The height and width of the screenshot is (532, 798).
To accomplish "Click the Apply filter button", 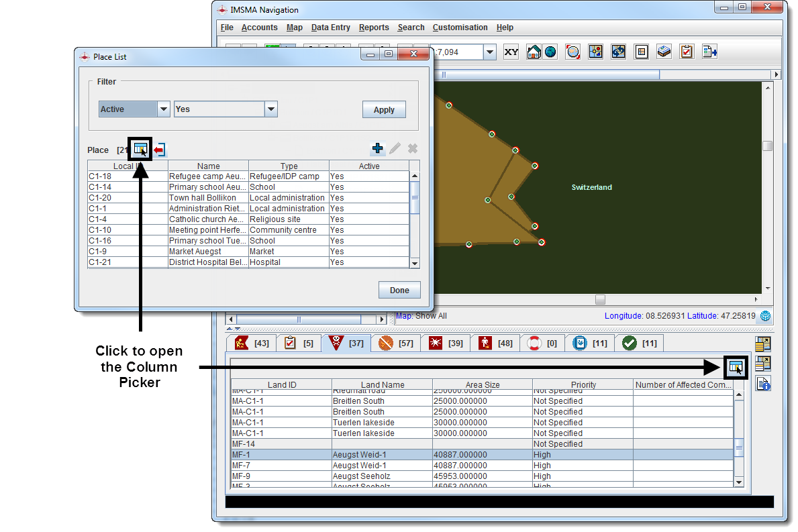I will (384, 110).
